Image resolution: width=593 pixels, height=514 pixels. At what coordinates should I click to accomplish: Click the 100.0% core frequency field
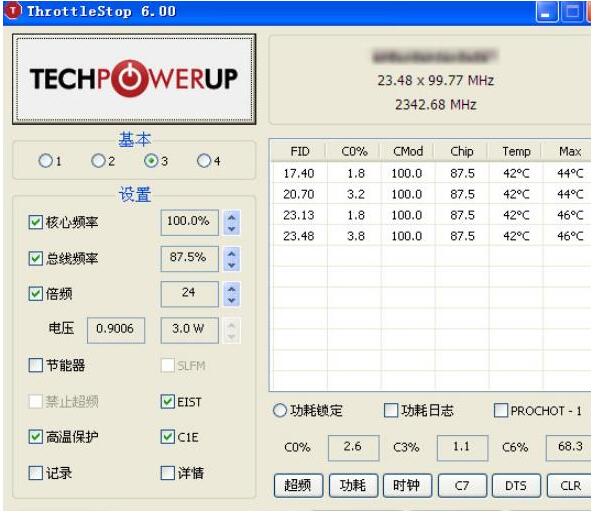click(189, 222)
